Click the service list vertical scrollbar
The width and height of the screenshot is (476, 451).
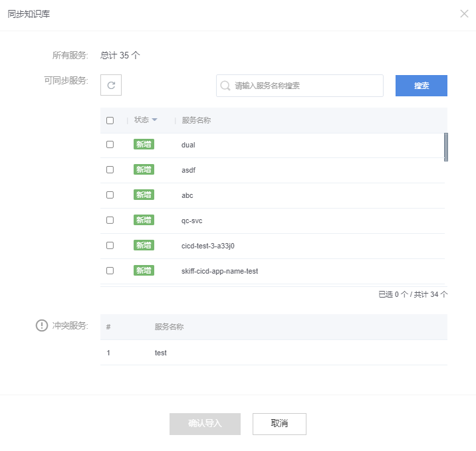[x=445, y=147]
